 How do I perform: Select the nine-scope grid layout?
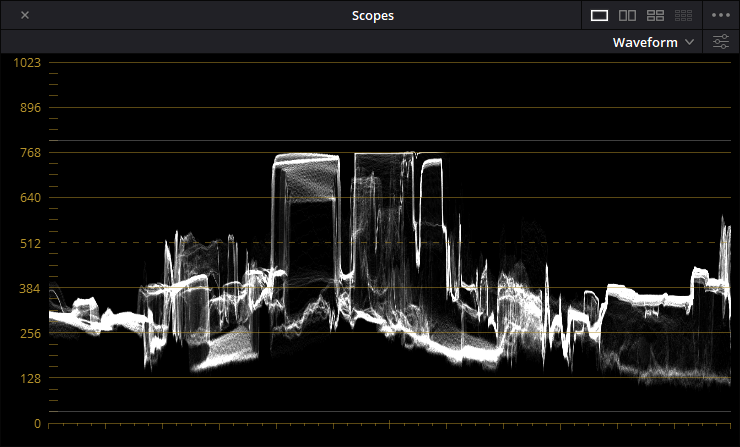(684, 15)
